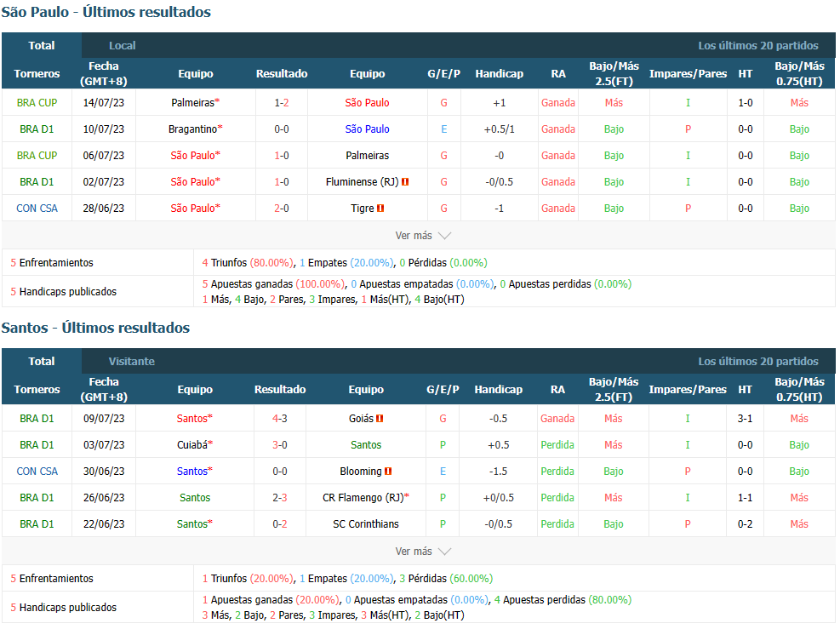Select Total tab in Santos table
This screenshot has width=840, height=629.
pos(41,361)
